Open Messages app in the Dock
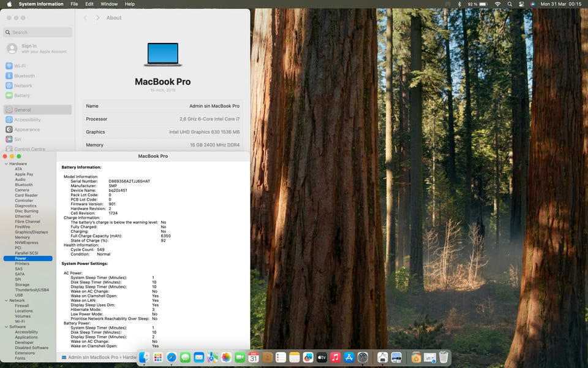This screenshot has height=368, width=588. (185, 357)
